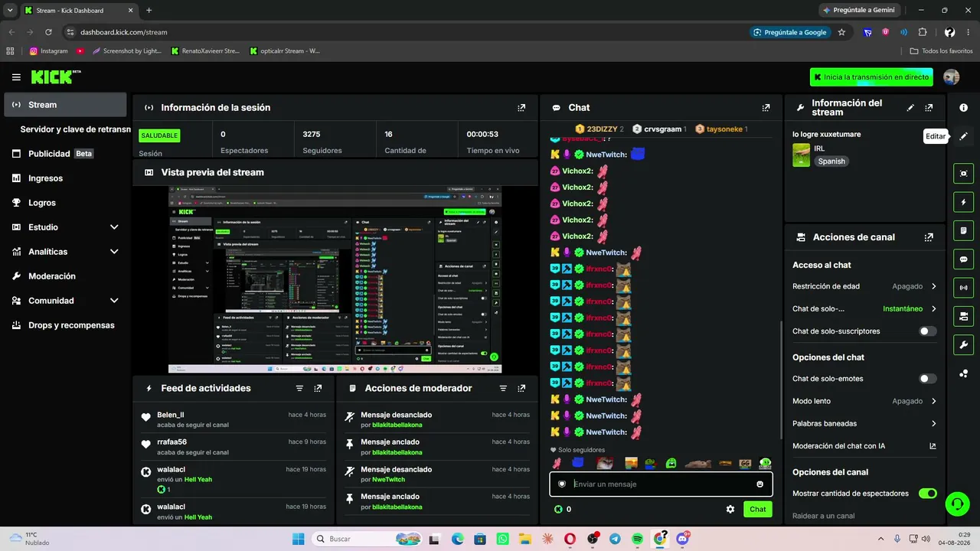Disable Mostrar cantidad de espectadores switch
Screen dimensions: 980x551
[x=927, y=494]
